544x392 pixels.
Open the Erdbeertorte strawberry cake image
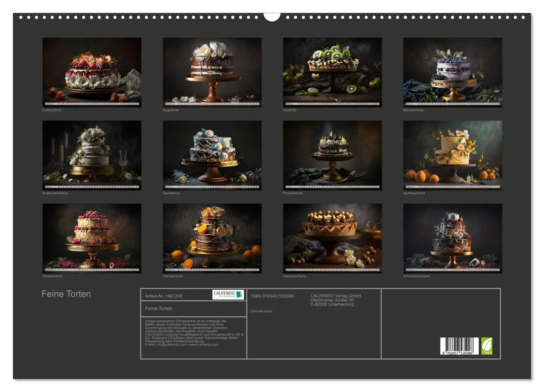pos(92,73)
